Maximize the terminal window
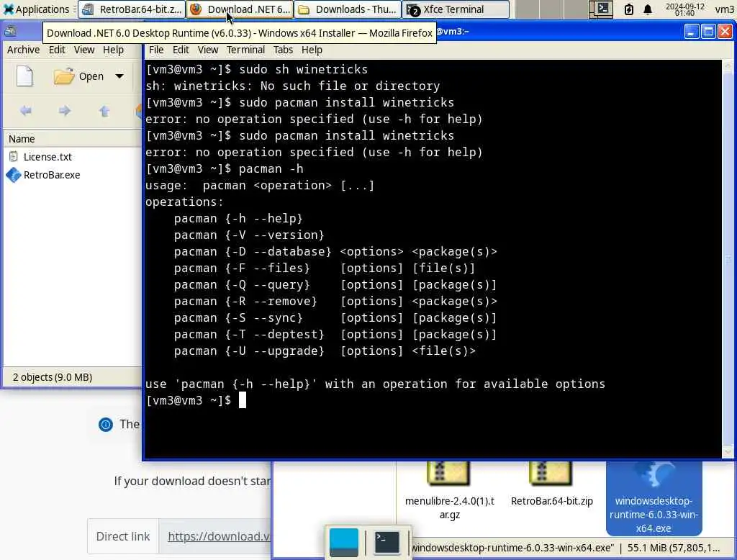The height and width of the screenshot is (560, 737). [x=708, y=32]
